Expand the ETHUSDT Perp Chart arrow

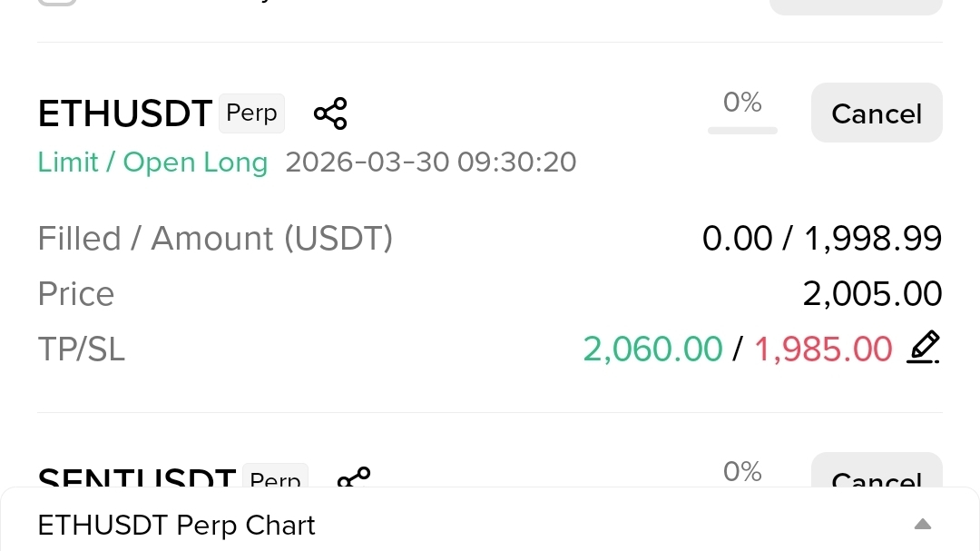tap(923, 525)
